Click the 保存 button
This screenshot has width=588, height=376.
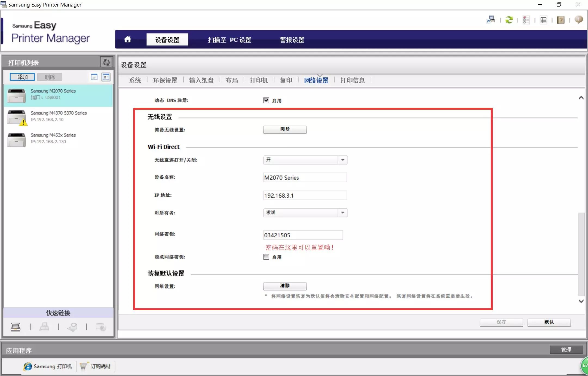[501, 322]
